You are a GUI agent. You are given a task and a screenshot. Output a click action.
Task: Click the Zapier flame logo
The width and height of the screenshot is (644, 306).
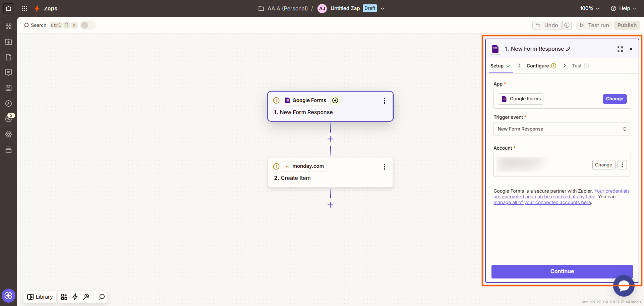tap(37, 8)
